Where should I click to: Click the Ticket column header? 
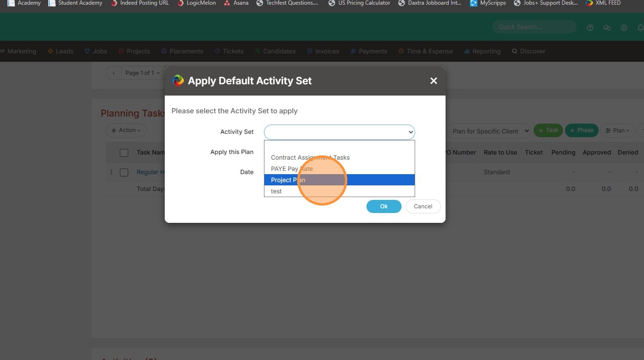tap(534, 152)
